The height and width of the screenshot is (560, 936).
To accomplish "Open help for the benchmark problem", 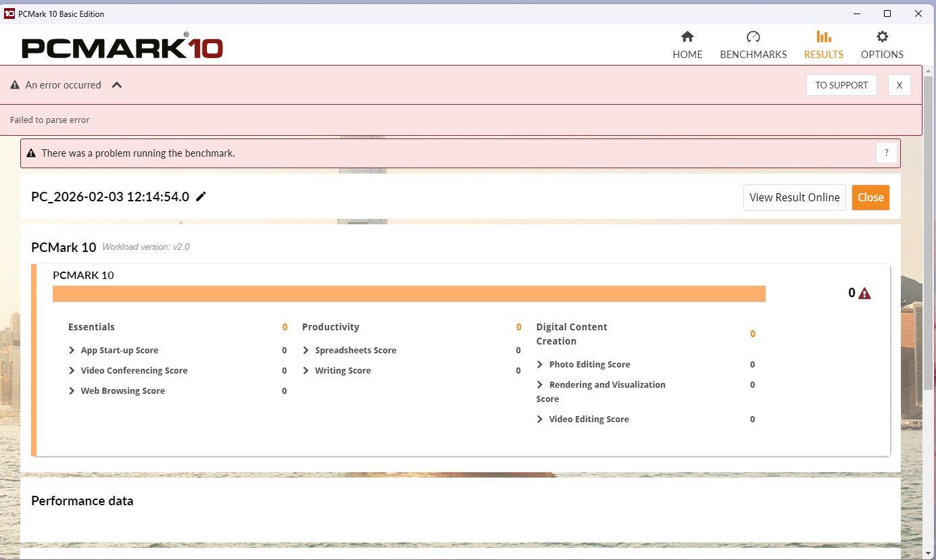I will pos(886,153).
